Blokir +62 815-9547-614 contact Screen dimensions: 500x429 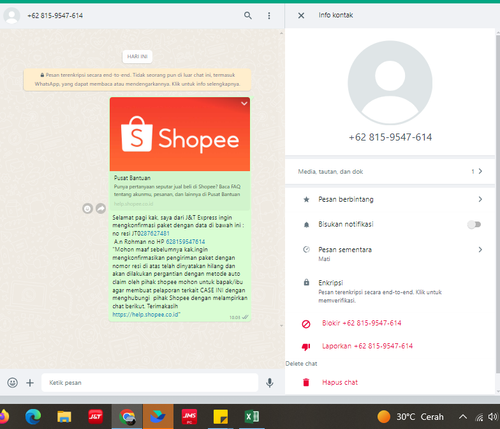pos(361,323)
